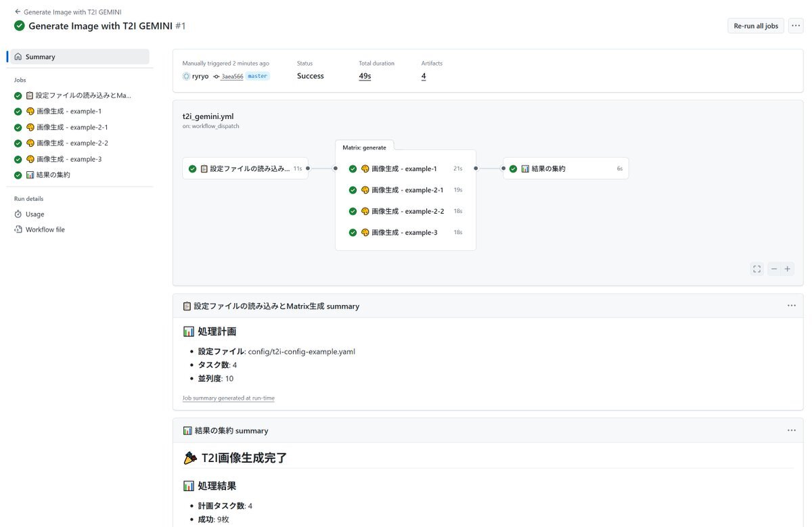This screenshot has height=527, width=812.
Task: Open the artifacts count 4 link
Action: [424, 76]
